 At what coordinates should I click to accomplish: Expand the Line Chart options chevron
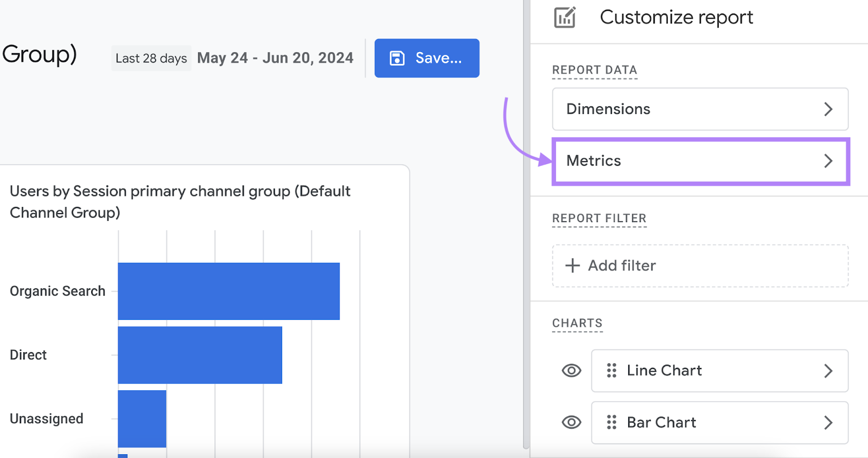(x=828, y=371)
